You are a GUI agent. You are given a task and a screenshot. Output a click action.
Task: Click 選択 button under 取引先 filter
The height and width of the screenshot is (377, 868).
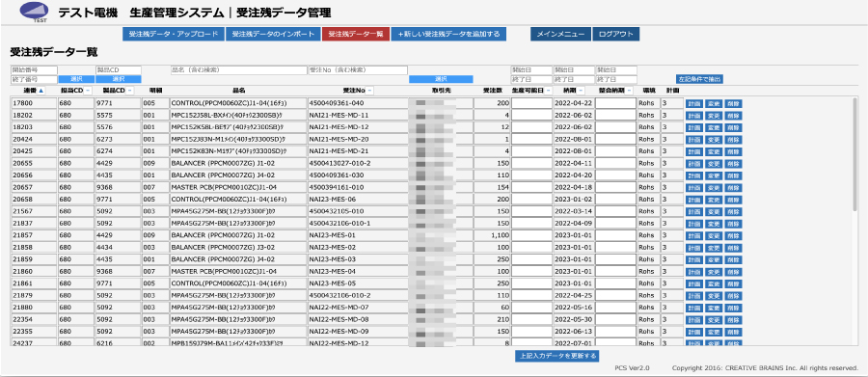tap(441, 79)
